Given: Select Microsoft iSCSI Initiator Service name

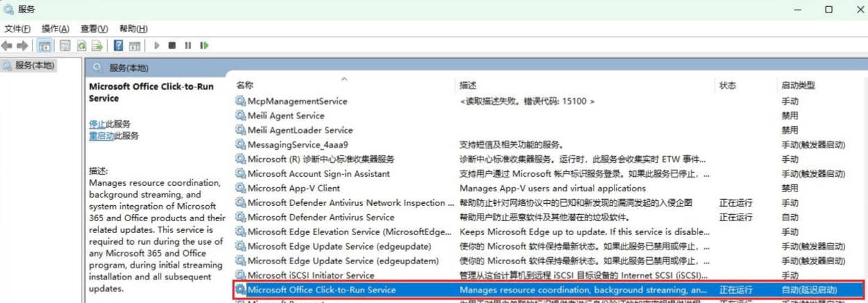Looking at the screenshot, I should coord(310,275).
